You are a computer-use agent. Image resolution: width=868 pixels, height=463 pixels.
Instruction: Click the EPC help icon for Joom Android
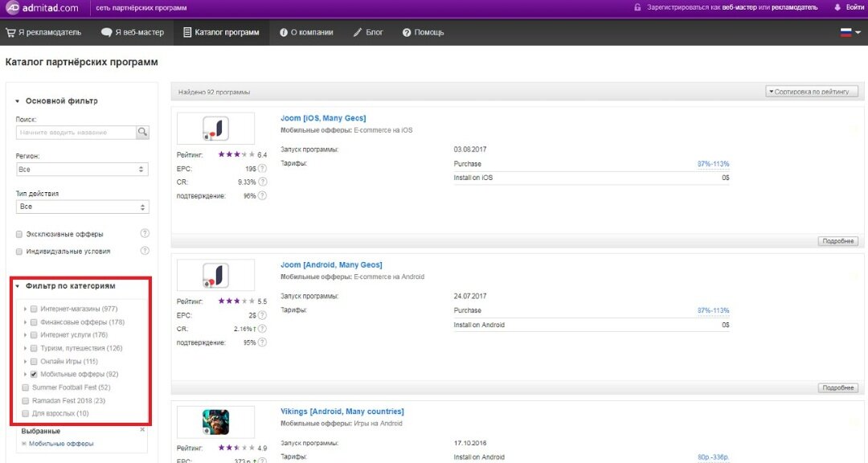tap(262, 315)
